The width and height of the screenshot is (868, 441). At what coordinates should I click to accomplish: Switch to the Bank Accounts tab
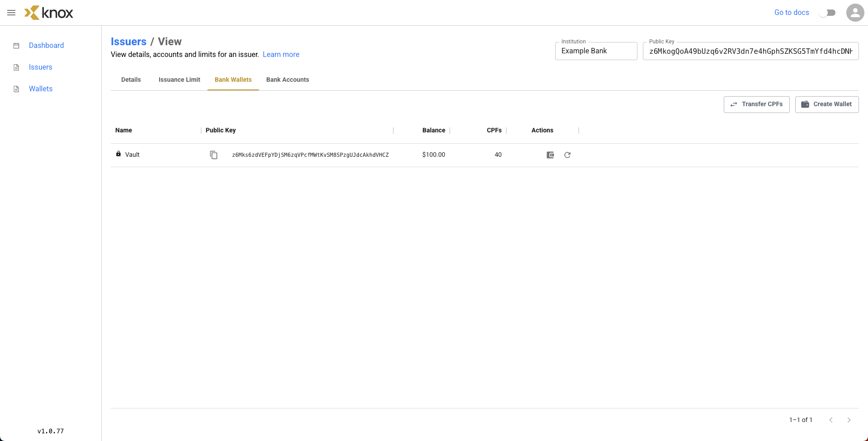tap(288, 80)
